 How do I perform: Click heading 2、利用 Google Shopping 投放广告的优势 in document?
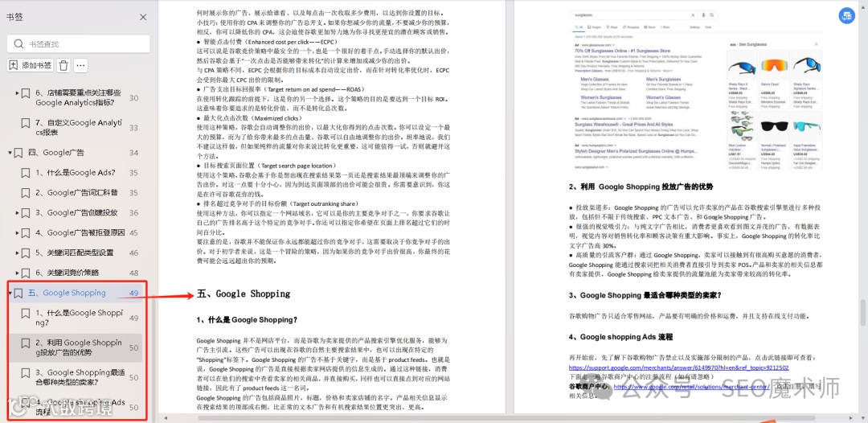tap(641, 187)
